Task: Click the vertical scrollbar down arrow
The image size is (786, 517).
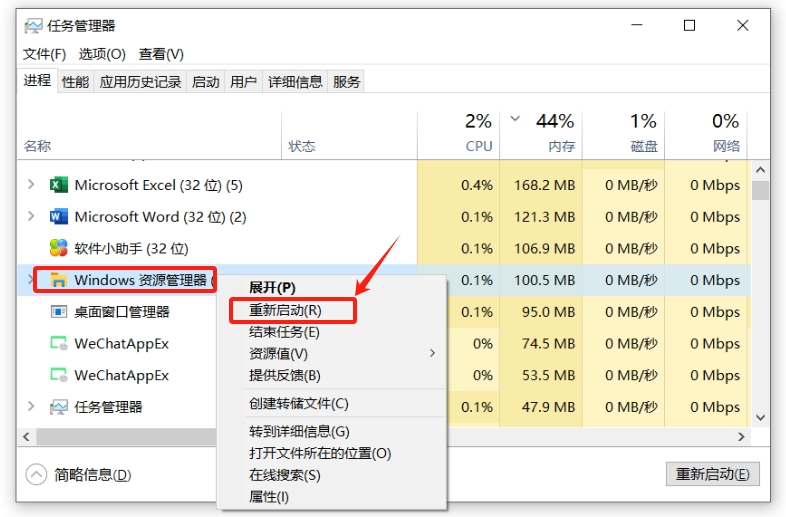Action: click(x=760, y=417)
